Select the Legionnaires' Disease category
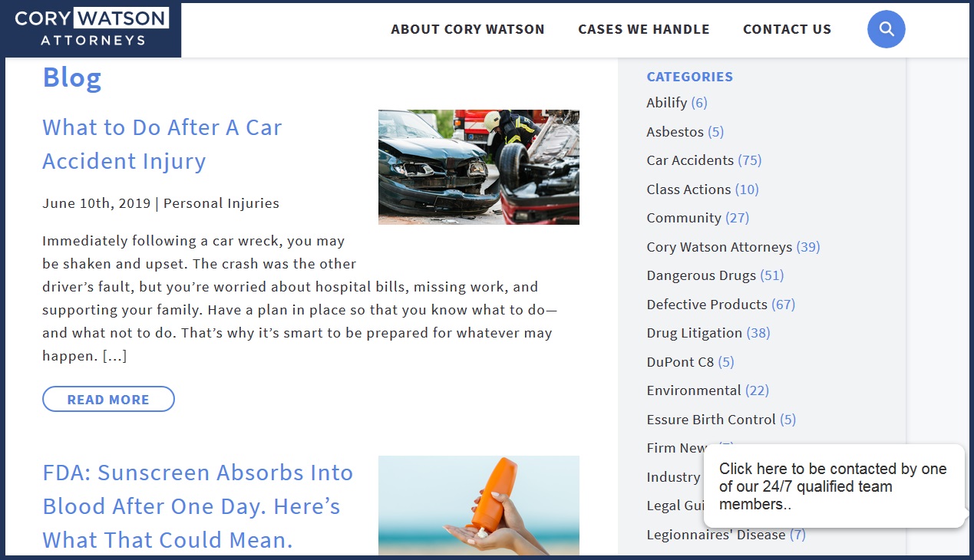This screenshot has width=974, height=560. pos(716,535)
